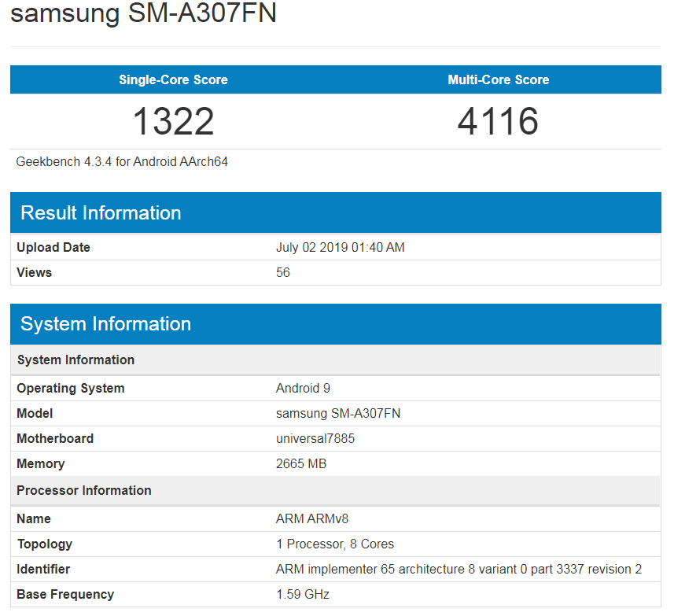Click the blue System Information section header
674x616 pixels.
coord(336,323)
